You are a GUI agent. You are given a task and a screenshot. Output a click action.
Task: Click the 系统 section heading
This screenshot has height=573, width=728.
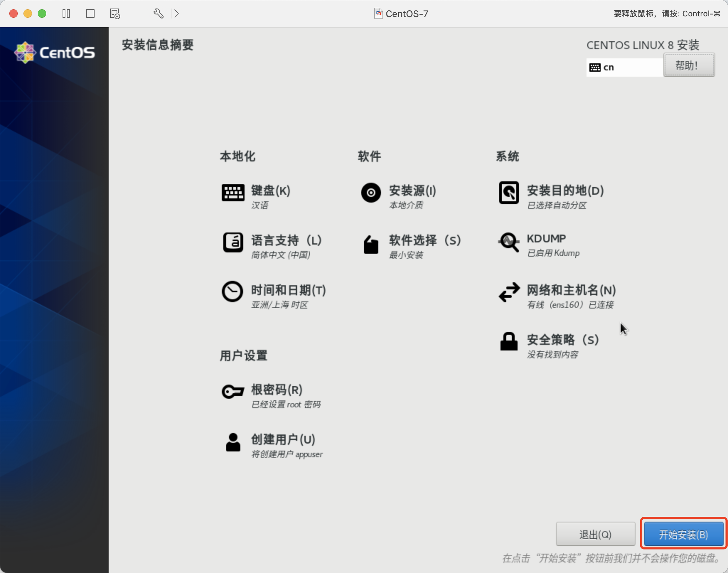tap(508, 156)
